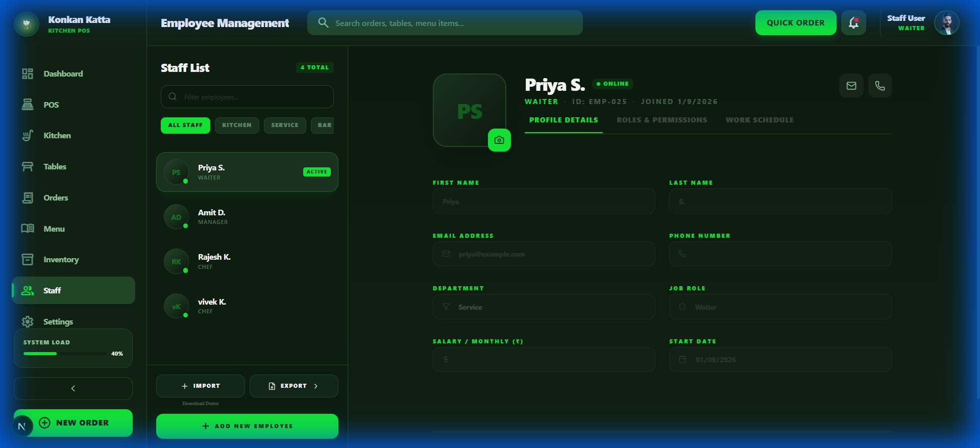
Task: Go to Dashboard page
Action: (x=73, y=73)
